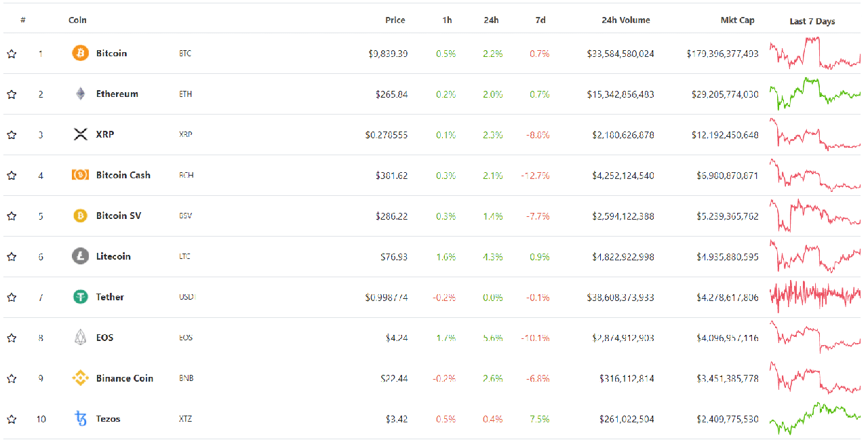Open the Bitcoin coin name link

pos(111,53)
